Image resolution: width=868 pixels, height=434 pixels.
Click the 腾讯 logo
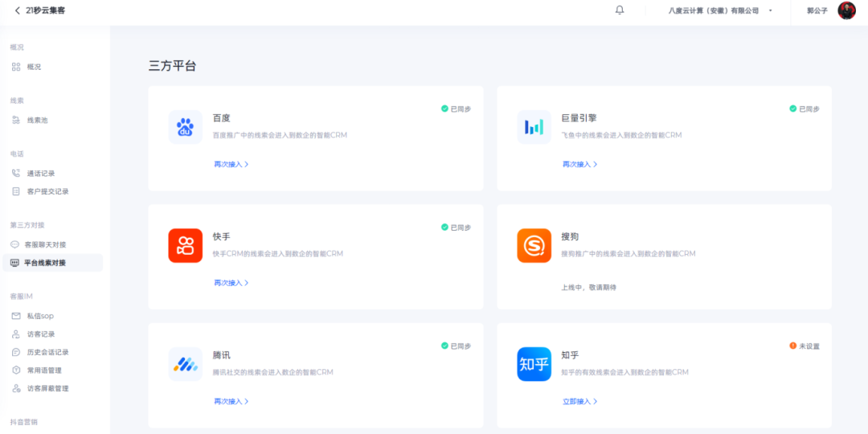186,364
